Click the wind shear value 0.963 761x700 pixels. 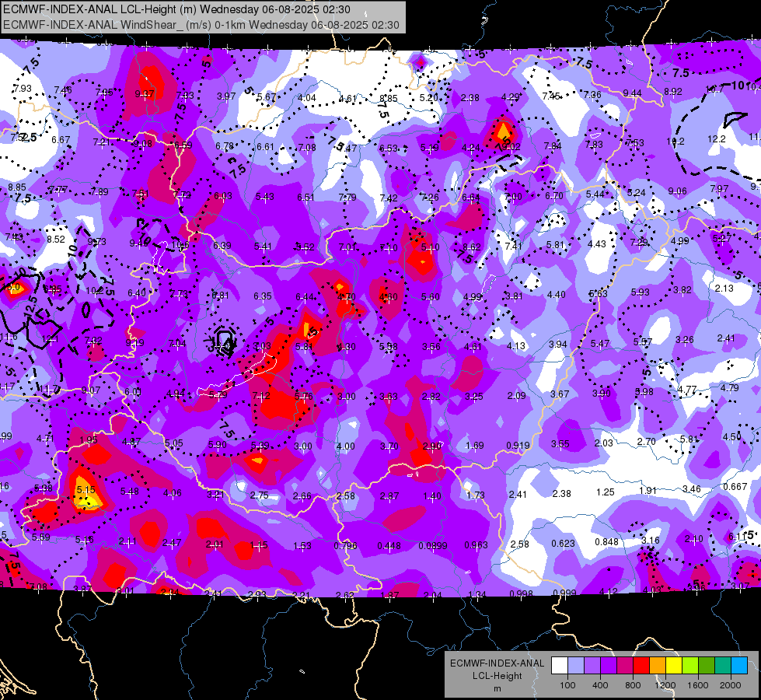[476, 545]
